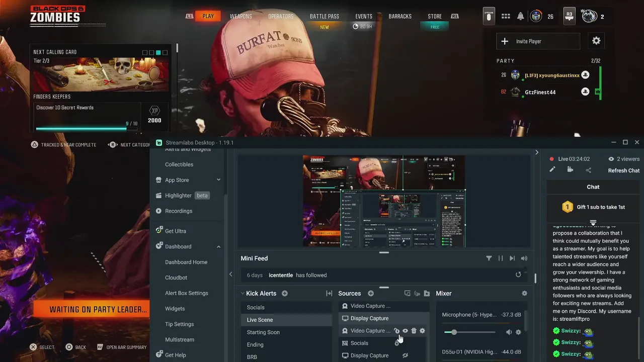The height and width of the screenshot is (362, 644).
Task: Click the add folder icon in Sources header
Action: pos(427,294)
